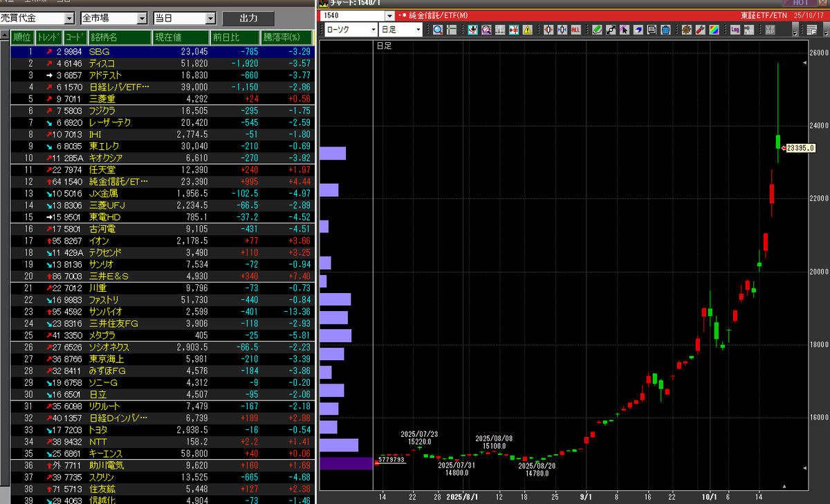Select the キーエンス row
830x504 pixels.
[162, 453]
